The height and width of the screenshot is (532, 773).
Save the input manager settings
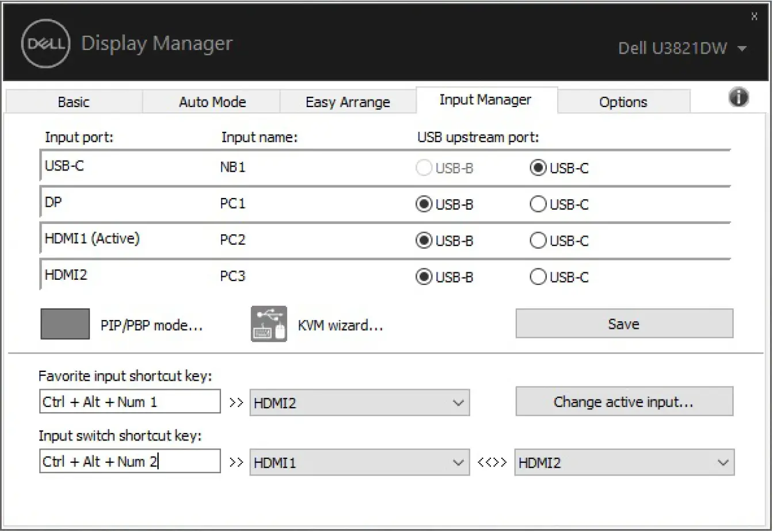(624, 324)
